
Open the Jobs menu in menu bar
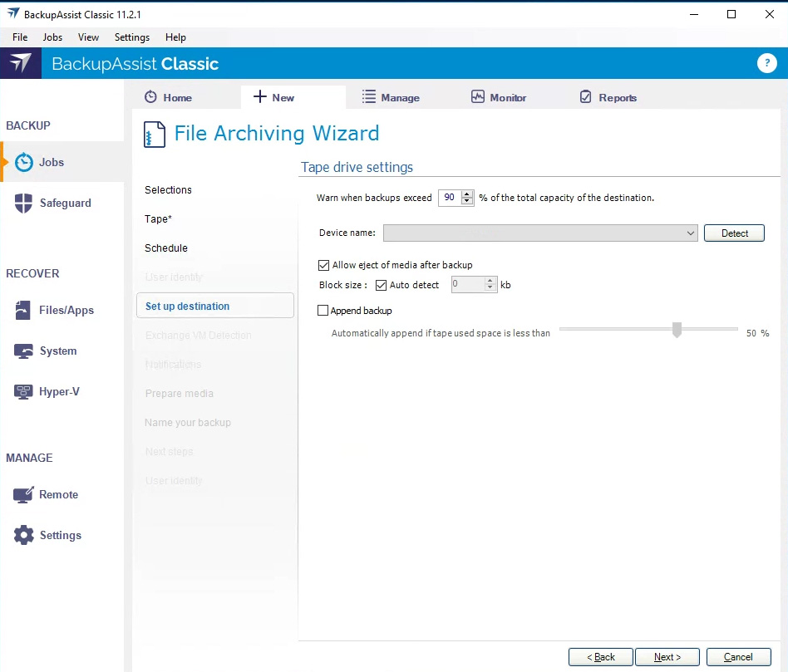tap(52, 37)
